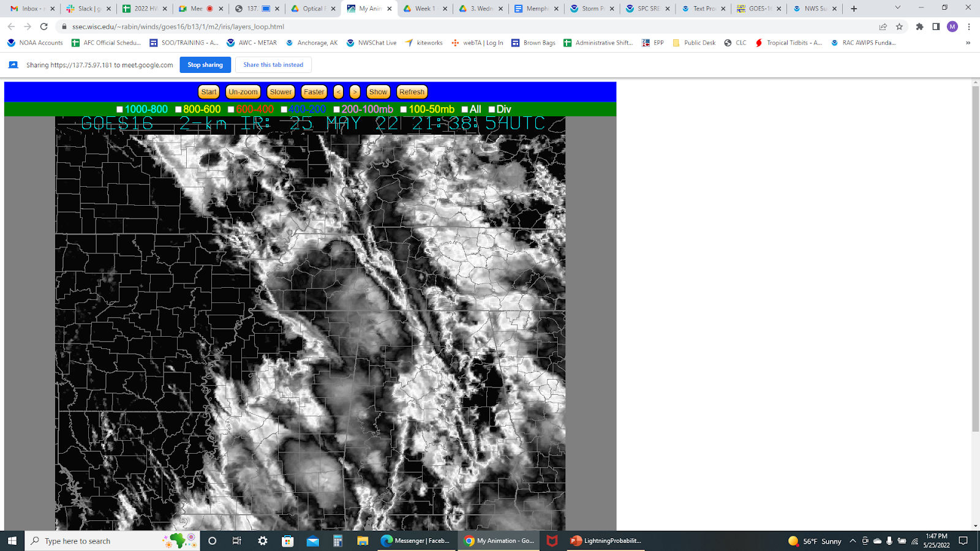Screen dimensions: 980x551
Task: Open the Chrome profile avatar
Action: tap(952, 26)
